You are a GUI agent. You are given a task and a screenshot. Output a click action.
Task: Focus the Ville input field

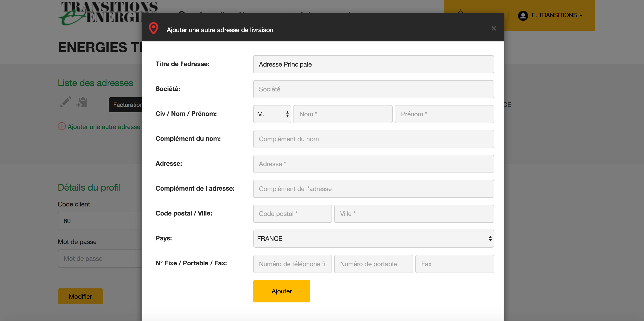point(414,214)
